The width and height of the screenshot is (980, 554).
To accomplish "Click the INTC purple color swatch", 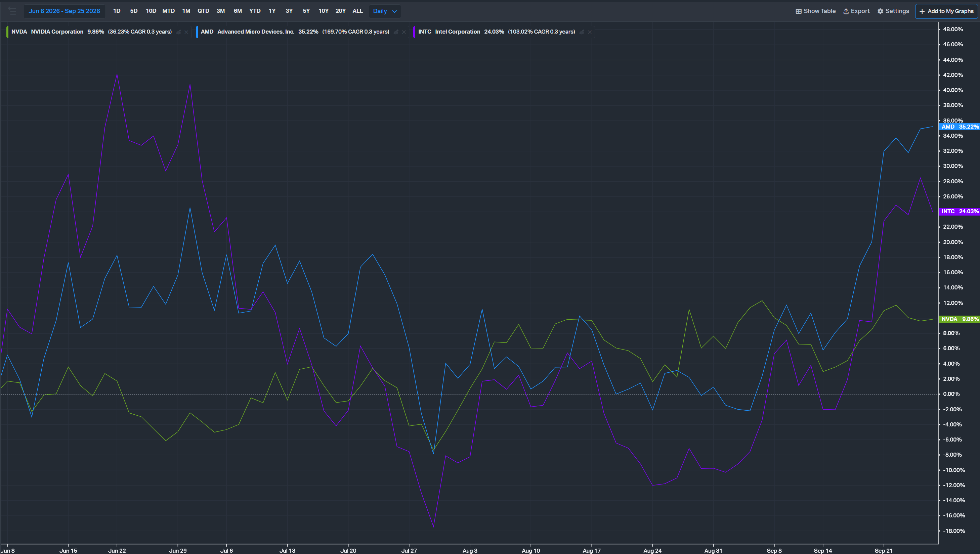I will tap(414, 32).
